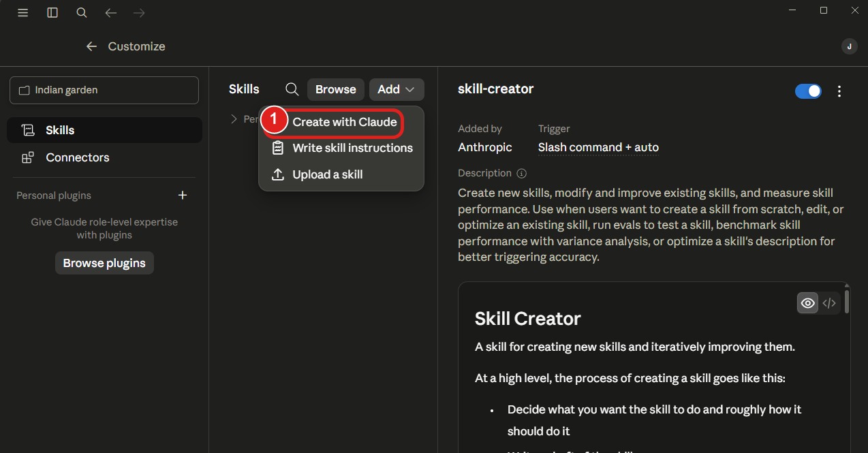Click the description info icon
Viewport: 868px width, 453px height.
[522, 173]
